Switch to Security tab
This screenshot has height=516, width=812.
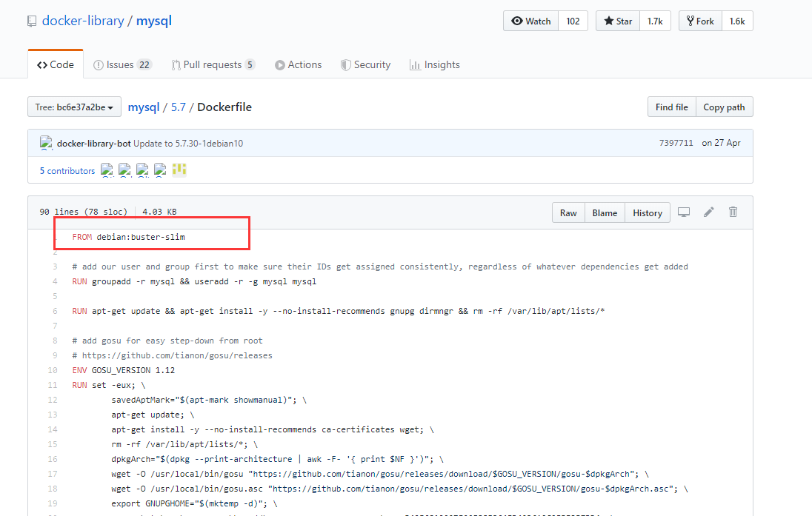[365, 64]
